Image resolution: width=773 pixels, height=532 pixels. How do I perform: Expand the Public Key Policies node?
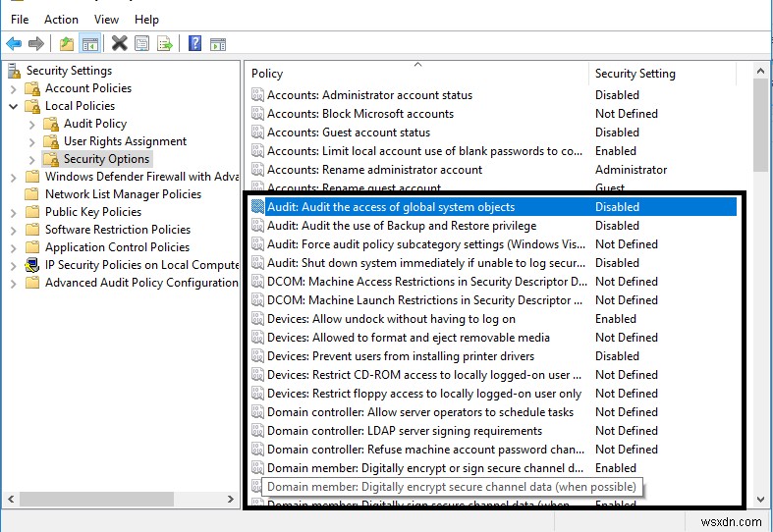[14, 213]
